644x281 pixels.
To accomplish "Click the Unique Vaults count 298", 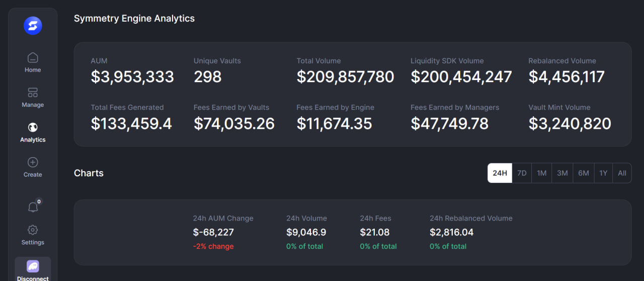I will click(207, 77).
